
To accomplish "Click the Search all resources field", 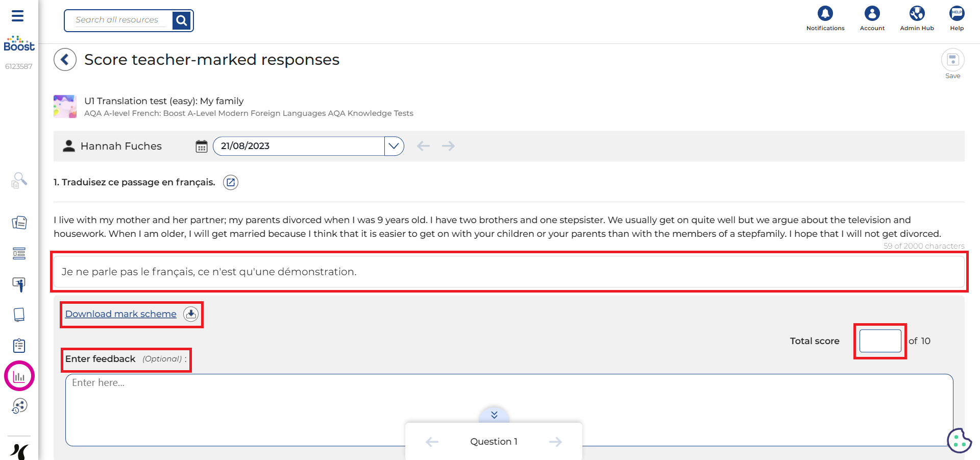I will click(x=117, y=20).
